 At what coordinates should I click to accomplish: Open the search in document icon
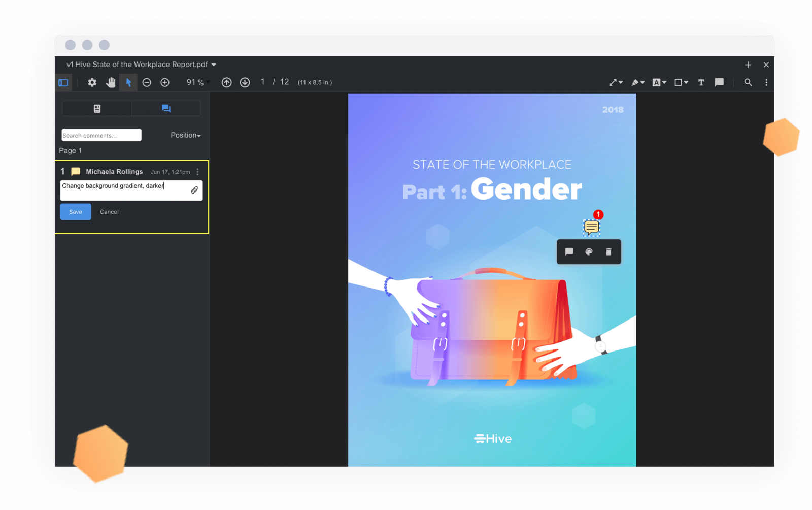click(748, 82)
